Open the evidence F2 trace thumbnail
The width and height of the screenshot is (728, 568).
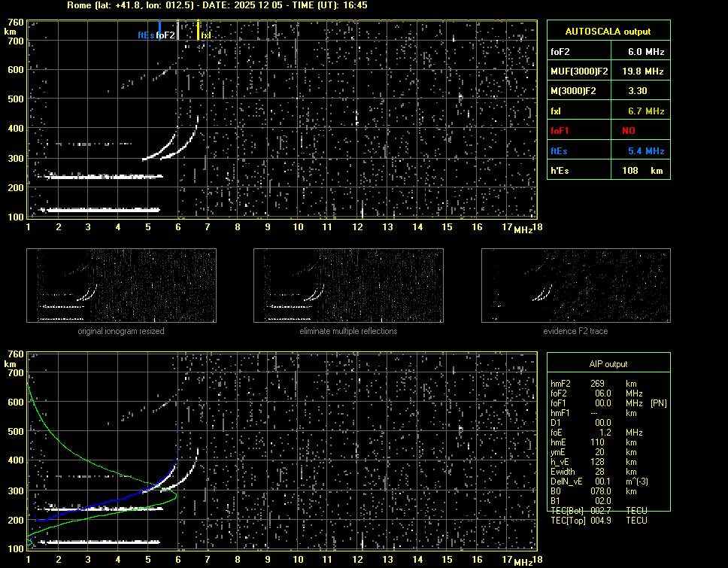tap(575, 286)
